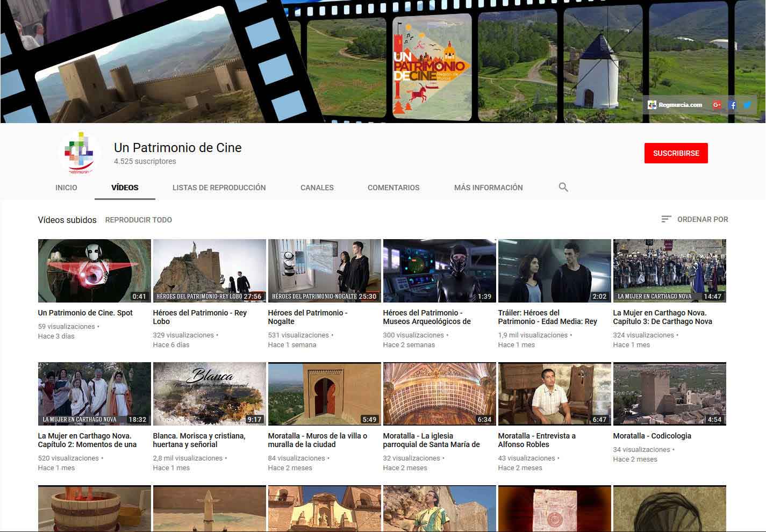
Task: Open the Regmurcia.com banner link
Action: point(675,105)
